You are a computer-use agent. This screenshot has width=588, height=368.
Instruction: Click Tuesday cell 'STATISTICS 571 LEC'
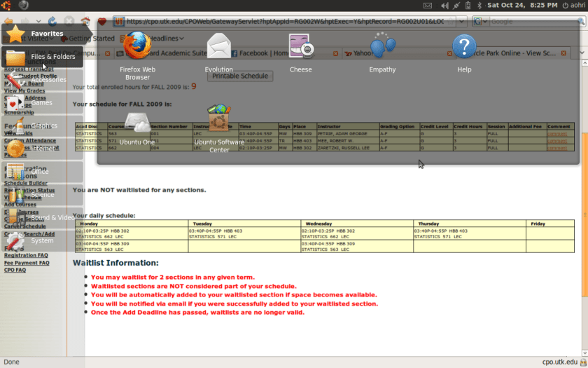pos(212,237)
